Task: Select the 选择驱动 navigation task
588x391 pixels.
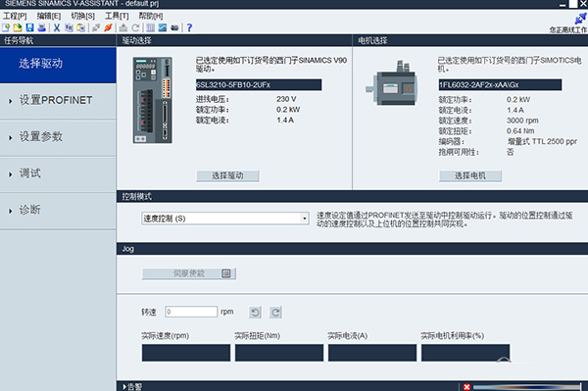Action: pos(58,65)
